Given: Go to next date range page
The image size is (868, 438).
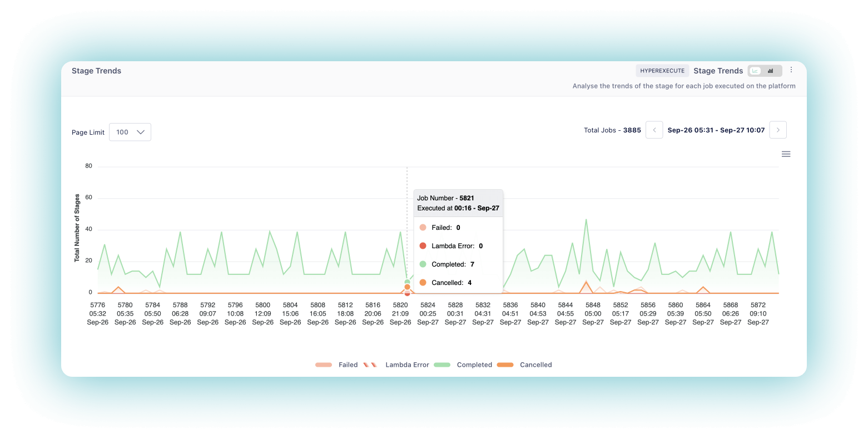Looking at the screenshot, I should point(778,130).
